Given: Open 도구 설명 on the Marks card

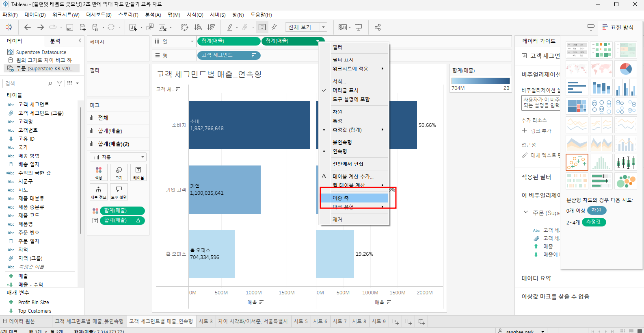Looking at the screenshot, I should click(x=119, y=192).
